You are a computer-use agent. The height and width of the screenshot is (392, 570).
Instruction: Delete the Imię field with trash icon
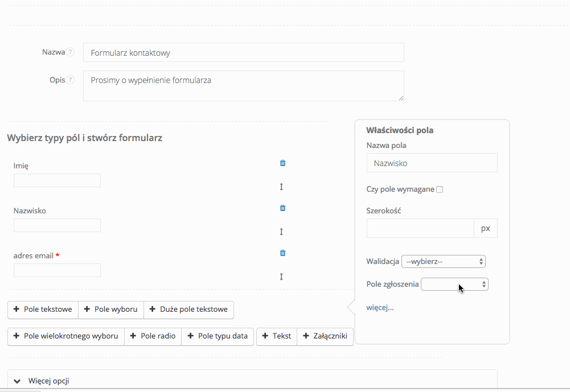[282, 163]
